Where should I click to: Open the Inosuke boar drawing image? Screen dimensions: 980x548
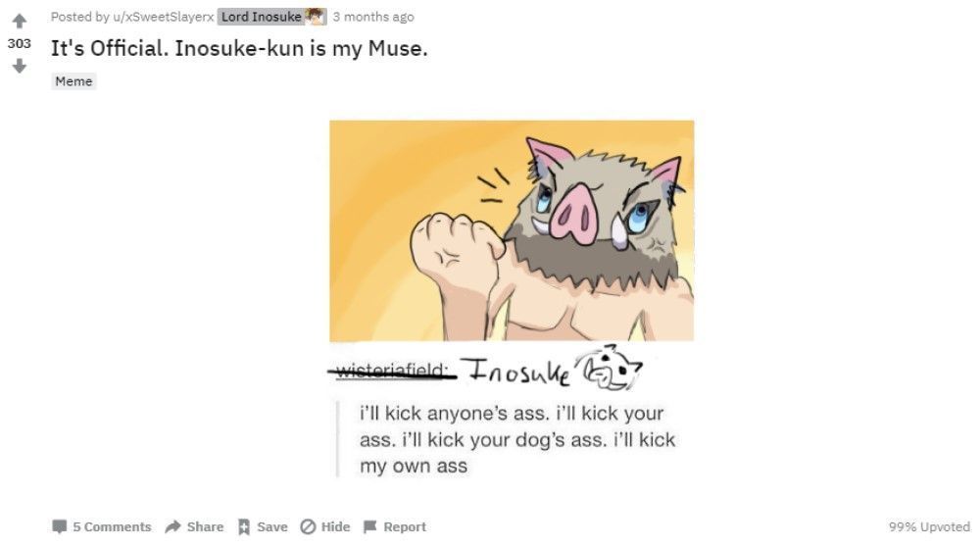[x=512, y=230]
